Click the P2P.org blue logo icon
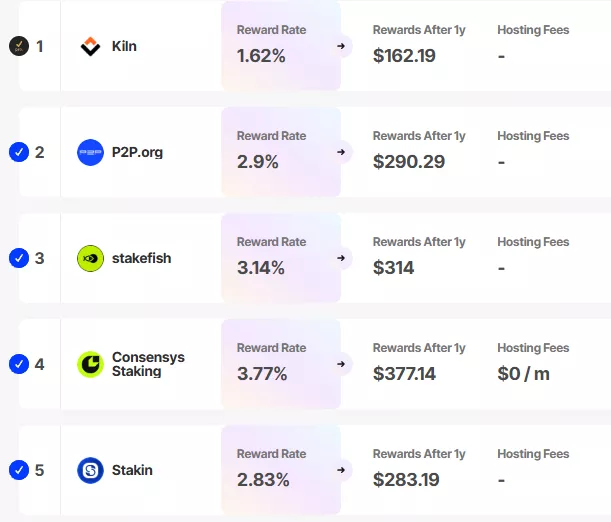This screenshot has width=611, height=522. [90, 152]
